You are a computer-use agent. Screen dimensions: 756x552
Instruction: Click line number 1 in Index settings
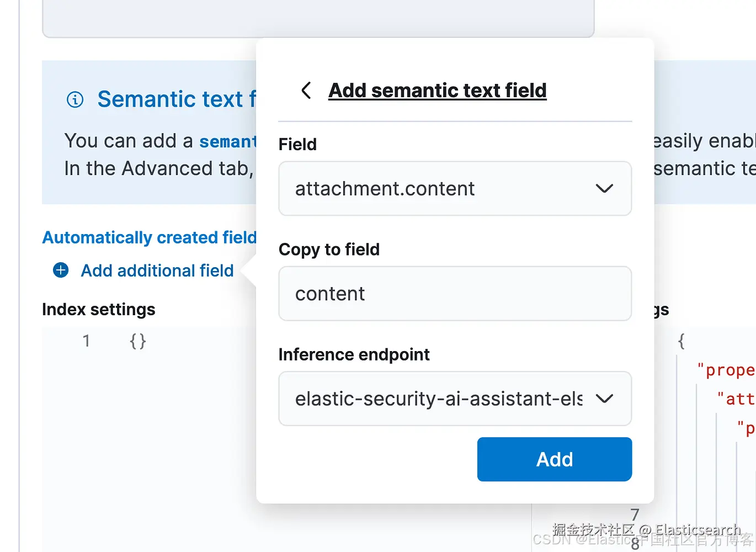(x=86, y=341)
